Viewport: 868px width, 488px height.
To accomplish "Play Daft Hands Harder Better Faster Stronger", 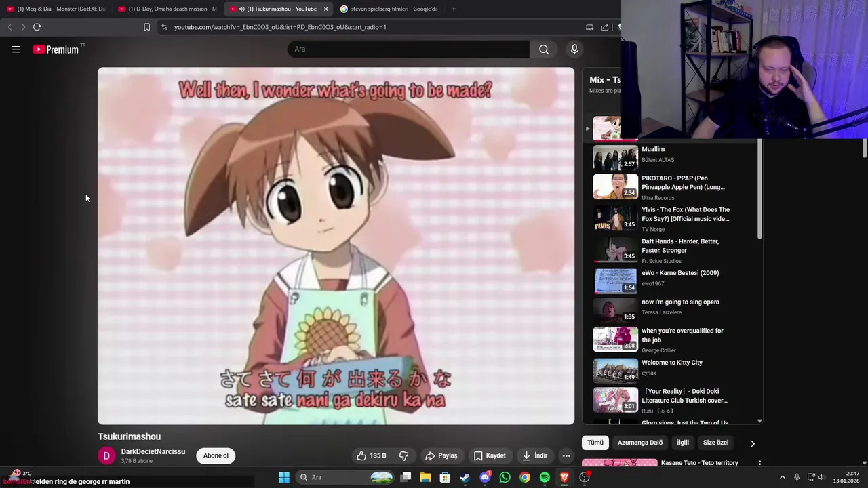I will click(x=668, y=250).
